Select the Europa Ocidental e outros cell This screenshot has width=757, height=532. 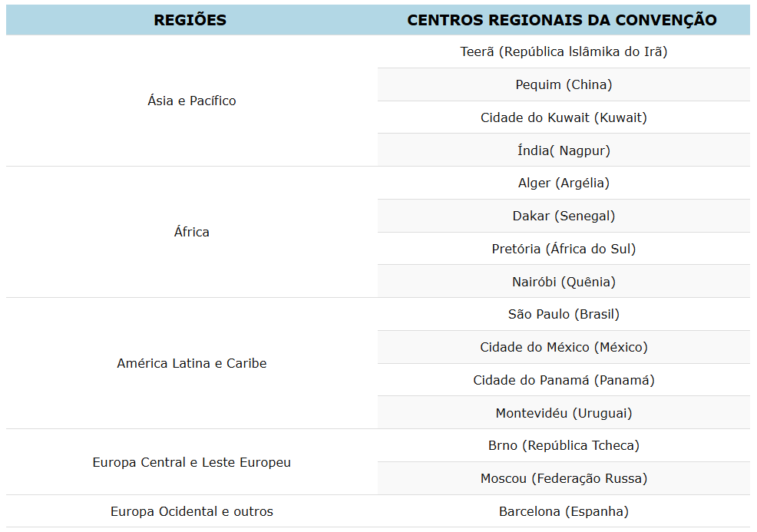192,511
